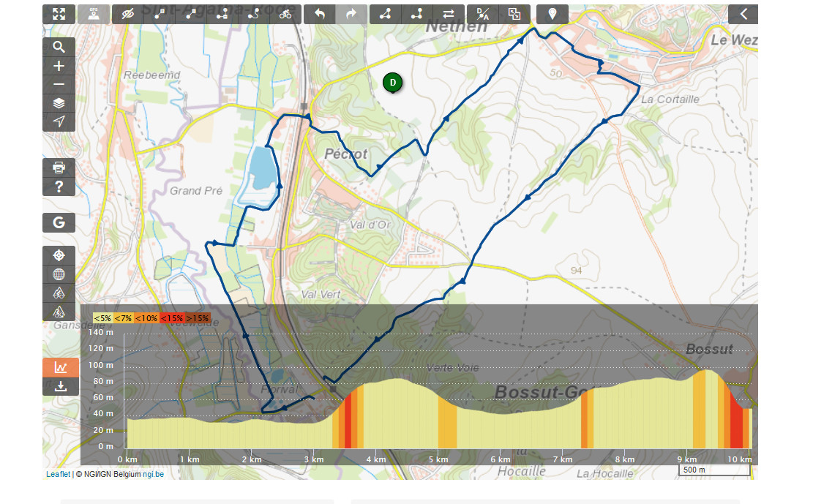The height and width of the screenshot is (504, 813).
Task: Zoom out with the minus button
Action: tap(59, 85)
